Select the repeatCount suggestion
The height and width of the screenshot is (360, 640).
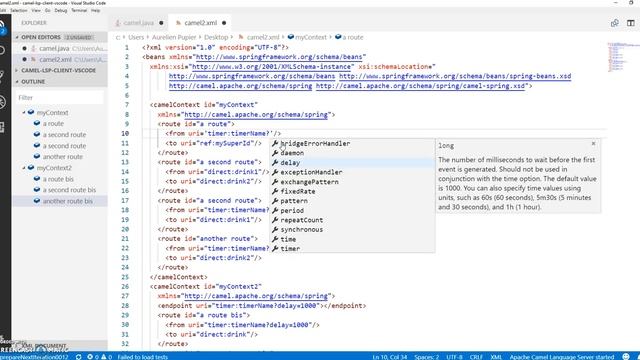352,220
